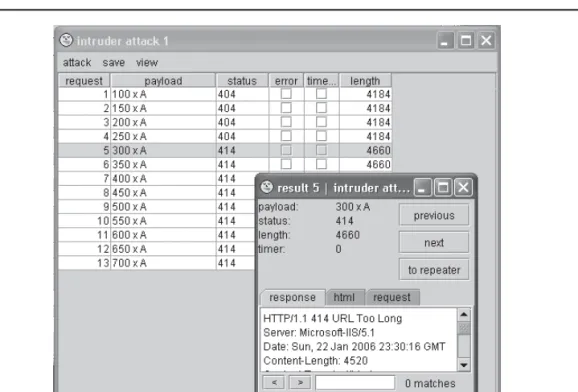This screenshot has width=578, height=392.
Task: Click the result 5 window icon
Action: click(x=267, y=187)
